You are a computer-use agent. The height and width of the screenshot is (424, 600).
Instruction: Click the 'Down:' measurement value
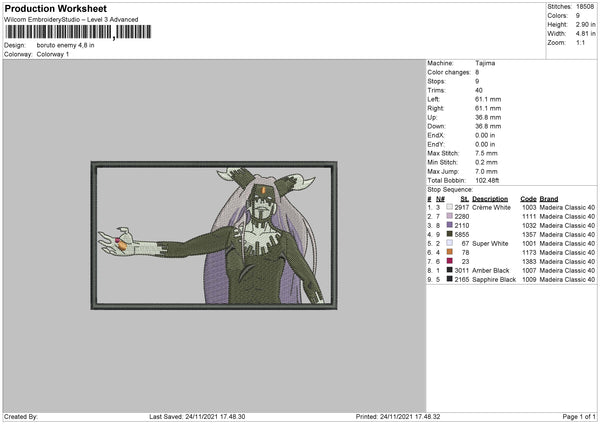click(x=488, y=126)
